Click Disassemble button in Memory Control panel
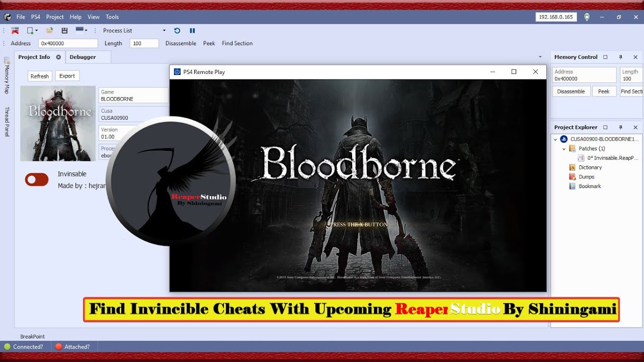 (x=571, y=92)
